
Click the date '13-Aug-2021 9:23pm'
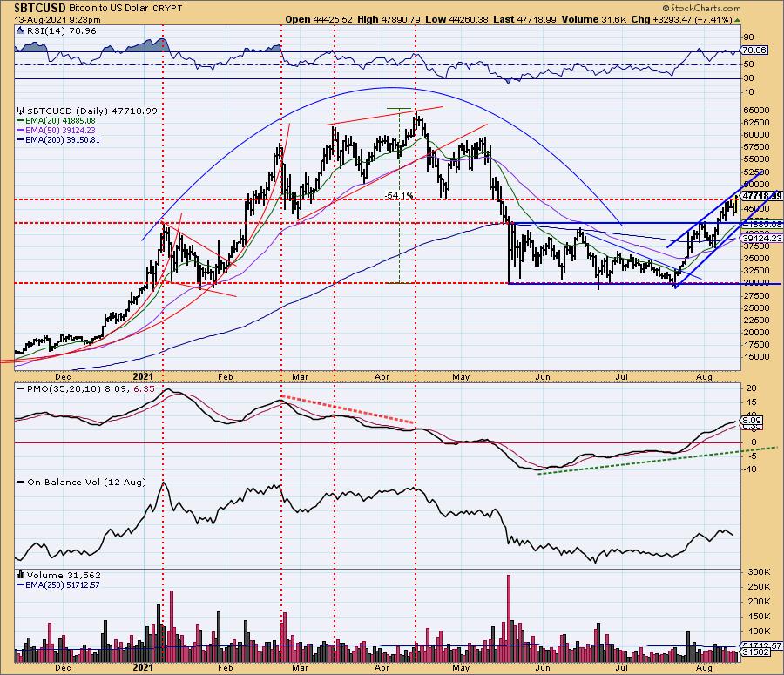click(57, 20)
